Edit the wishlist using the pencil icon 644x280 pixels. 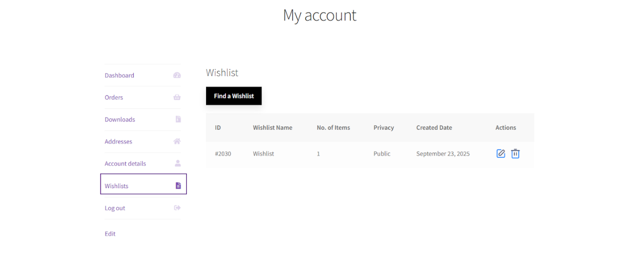[x=501, y=154]
